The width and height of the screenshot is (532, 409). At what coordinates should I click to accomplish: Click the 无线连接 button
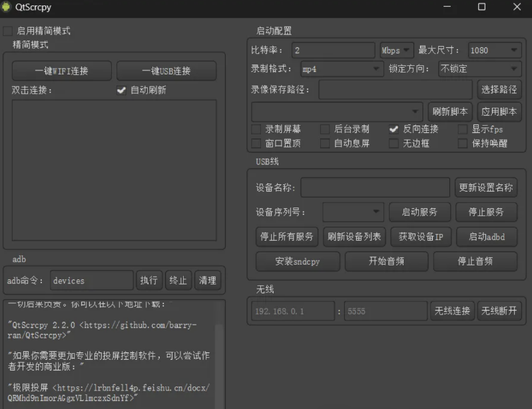point(452,311)
